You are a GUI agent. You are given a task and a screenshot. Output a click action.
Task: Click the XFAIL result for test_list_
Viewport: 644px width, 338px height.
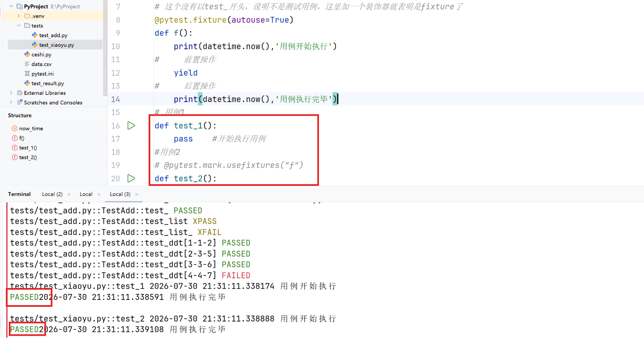(209, 232)
